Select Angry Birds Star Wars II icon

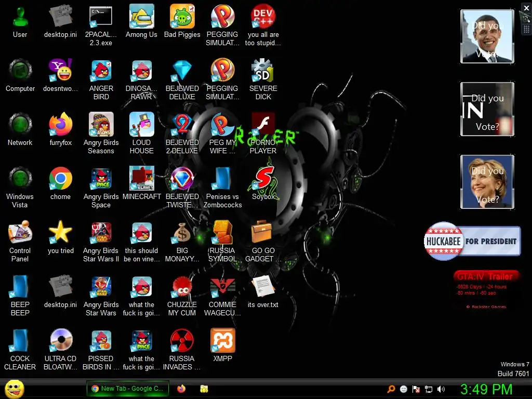[101, 242]
